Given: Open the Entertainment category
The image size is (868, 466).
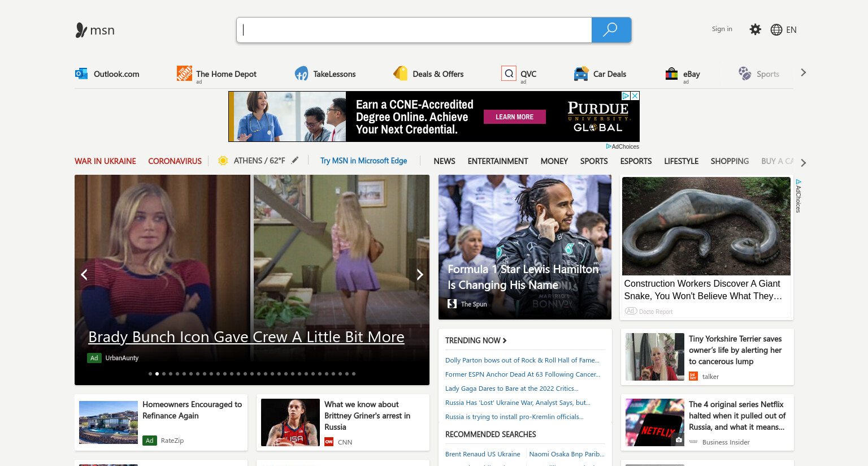Looking at the screenshot, I should 498,161.
